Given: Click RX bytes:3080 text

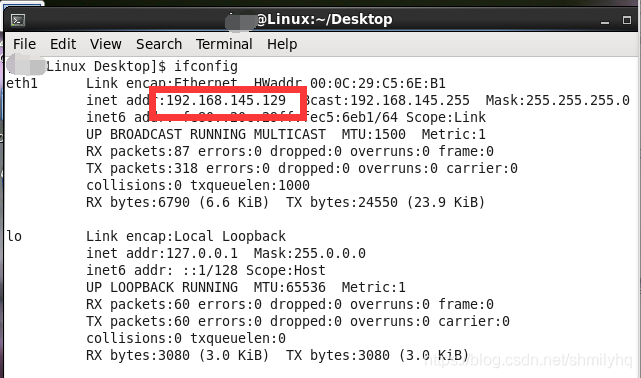Looking at the screenshot, I should point(138,355).
